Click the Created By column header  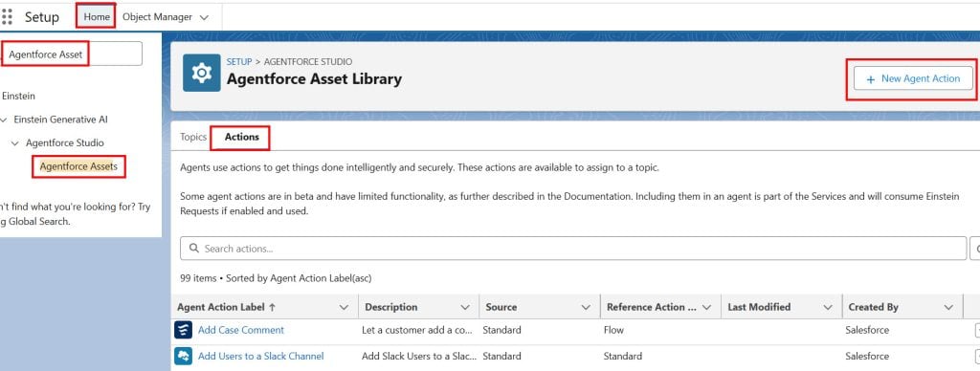point(874,307)
